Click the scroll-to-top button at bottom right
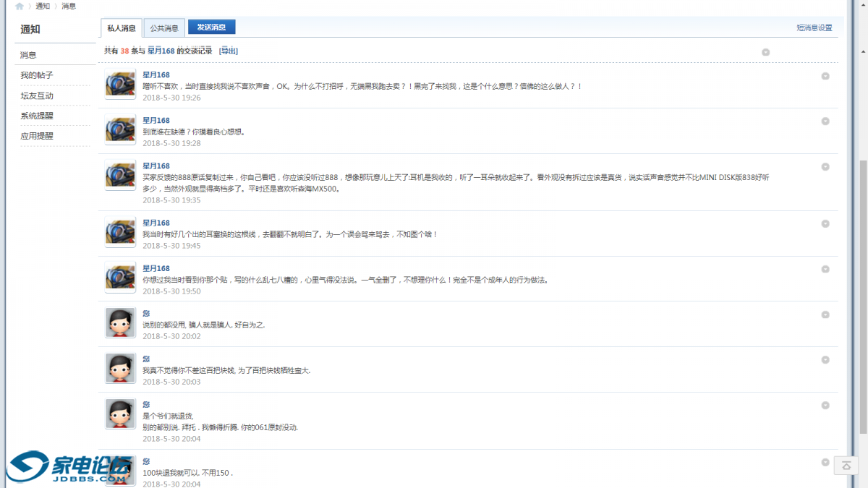Screen dimensions: 868x488 (846, 466)
